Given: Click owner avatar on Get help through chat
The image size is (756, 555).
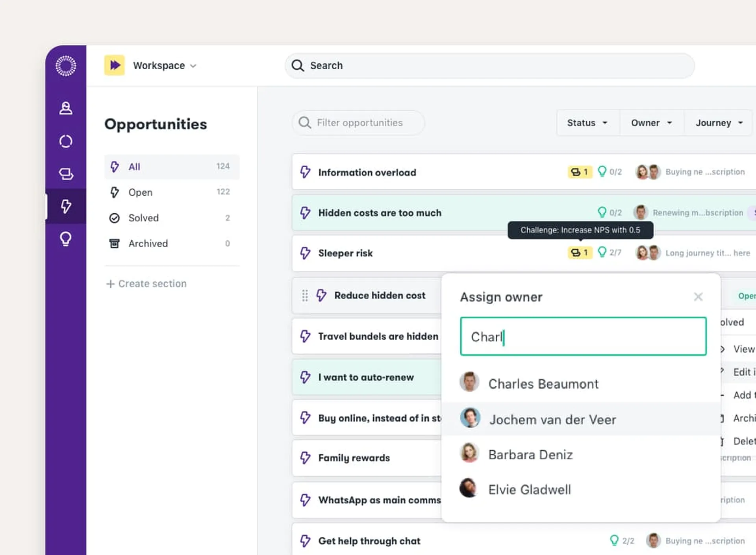Looking at the screenshot, I should [x=653, y=540].
